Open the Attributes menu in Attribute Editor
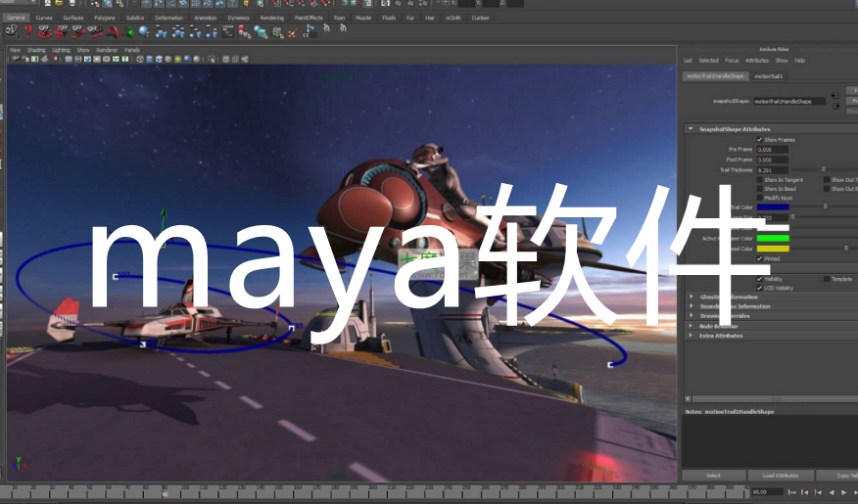Viewport: 858px width, 504px height. pos(757,61)
